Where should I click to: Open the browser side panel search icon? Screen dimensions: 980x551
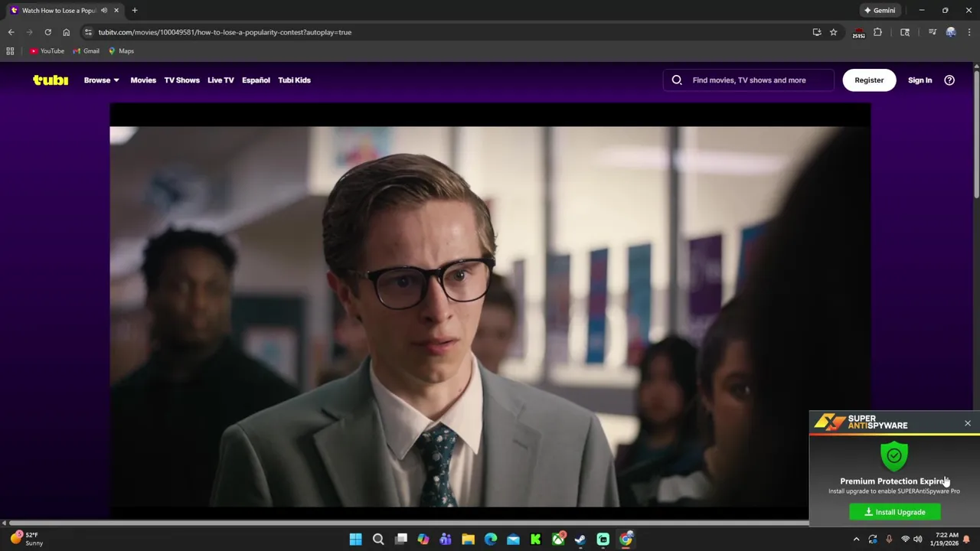[905, 32]
